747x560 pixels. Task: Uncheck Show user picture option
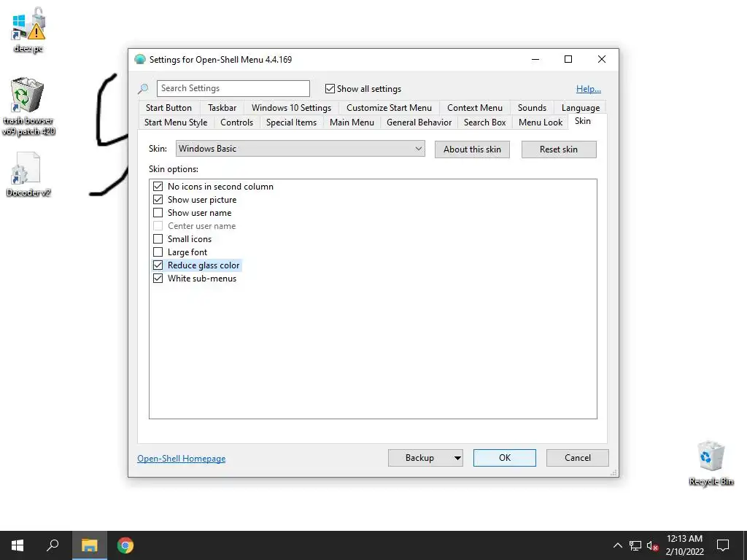point(158,200)
